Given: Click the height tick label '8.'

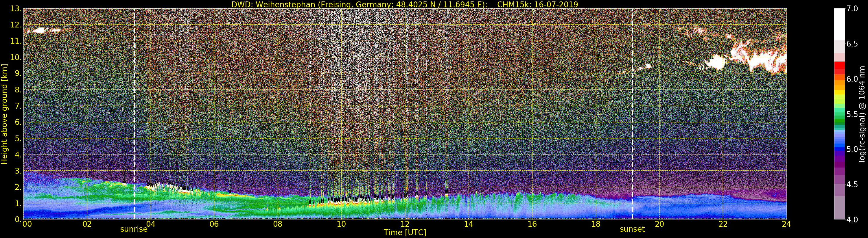Looking at the screenshot, I should (x=18, y=90).
